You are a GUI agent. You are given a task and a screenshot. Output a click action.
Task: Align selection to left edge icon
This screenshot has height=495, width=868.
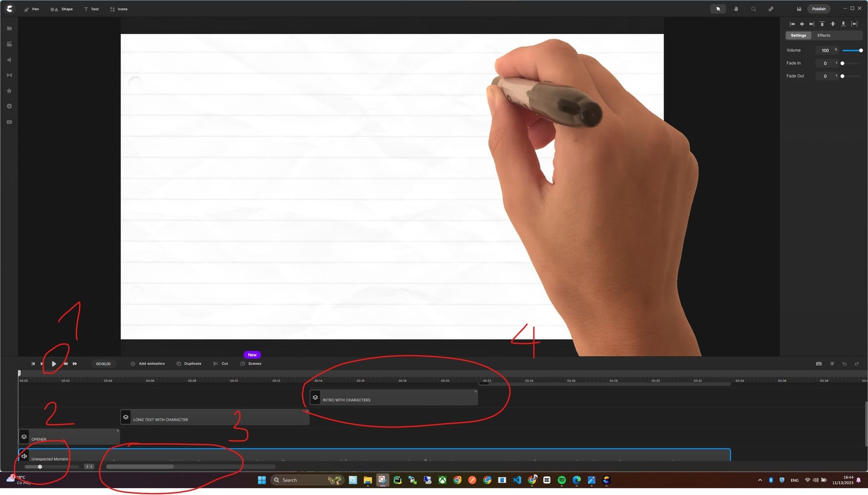792,24
